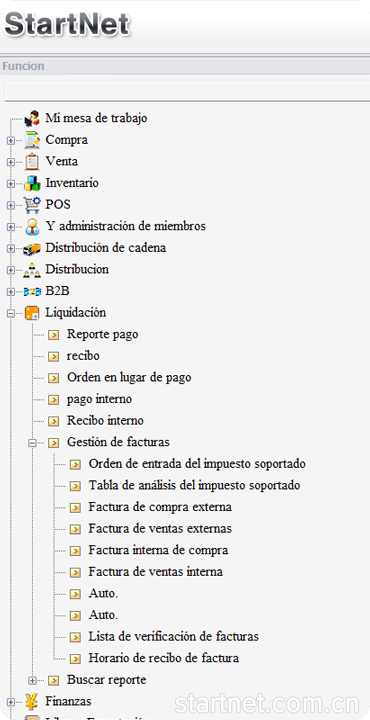This screenshot has width=370, height=720.
Task: Expand the Y administración de miembros node
Action: tap(10, 227)
